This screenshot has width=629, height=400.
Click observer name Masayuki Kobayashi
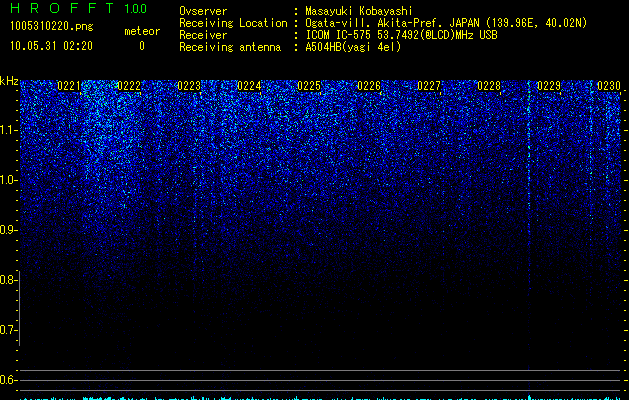359,11
